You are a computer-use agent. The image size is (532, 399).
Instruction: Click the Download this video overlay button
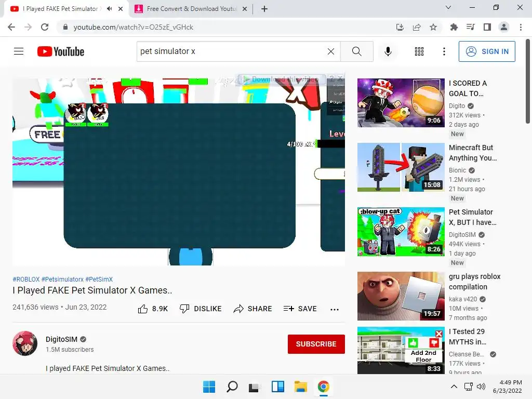pyautogui.click(x=282, y=79)
